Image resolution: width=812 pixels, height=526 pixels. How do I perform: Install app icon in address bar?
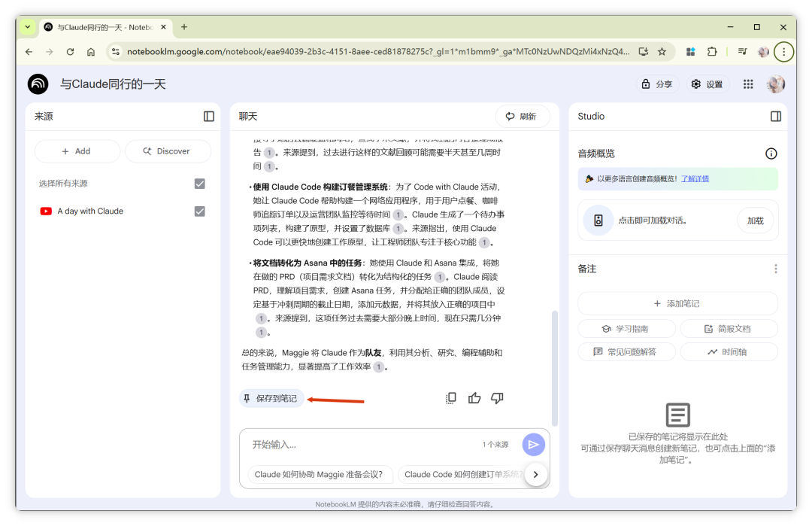point(643,52)
